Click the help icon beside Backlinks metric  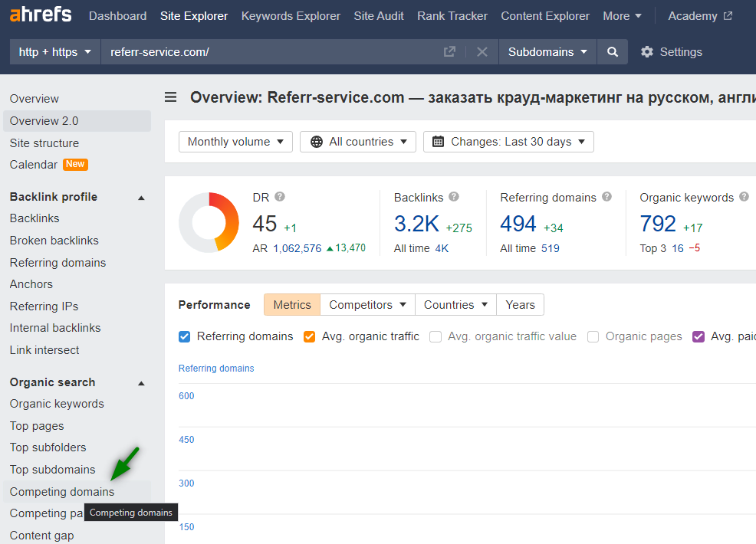pyautogui.click(x=454, y=197)
